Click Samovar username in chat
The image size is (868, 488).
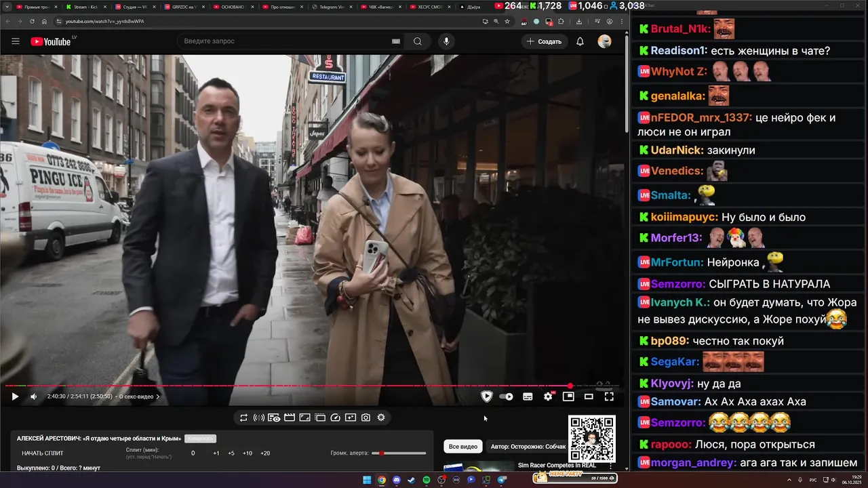pyautogui.click(x=676, y=402)
